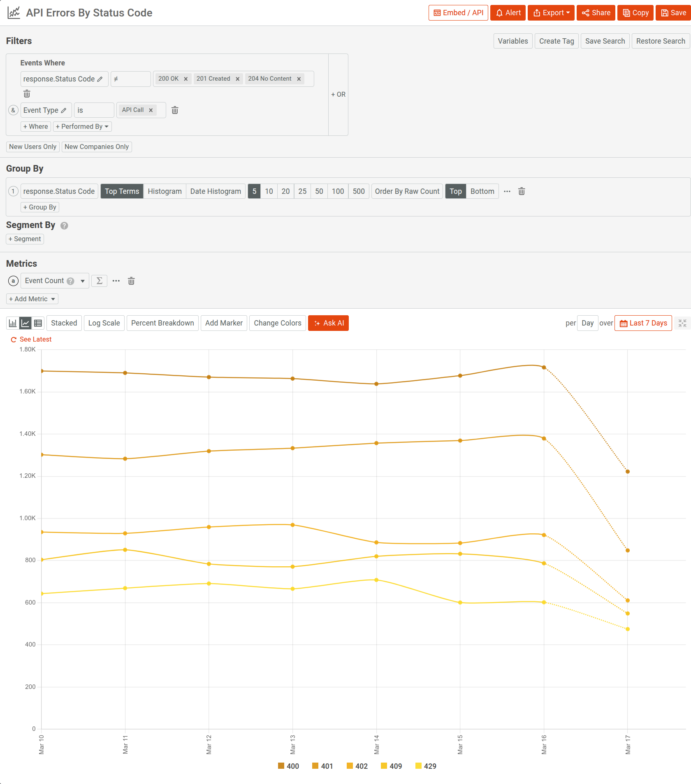Enable Stacked chart mode
691x784 pixels.
tap(64, 323)
